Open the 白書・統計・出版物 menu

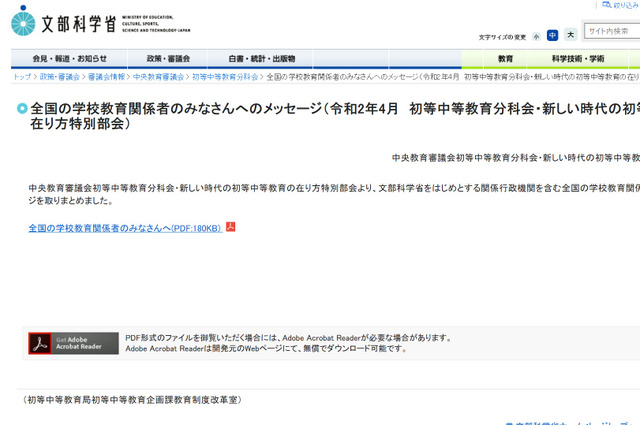coord(261,59)
